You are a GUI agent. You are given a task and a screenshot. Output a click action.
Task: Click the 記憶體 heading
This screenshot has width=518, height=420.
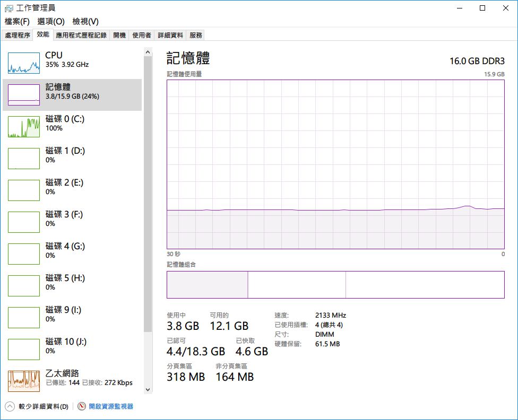(x=188, y=58)
